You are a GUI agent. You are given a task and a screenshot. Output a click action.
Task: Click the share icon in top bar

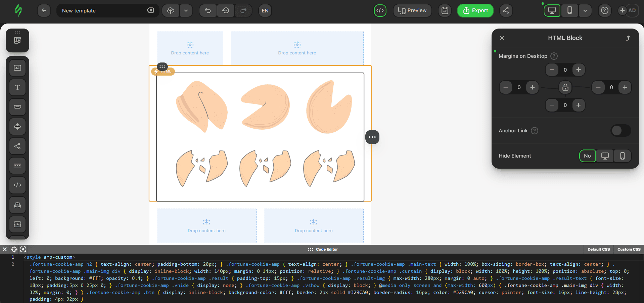pyautogui.click(x=506, y=10)
